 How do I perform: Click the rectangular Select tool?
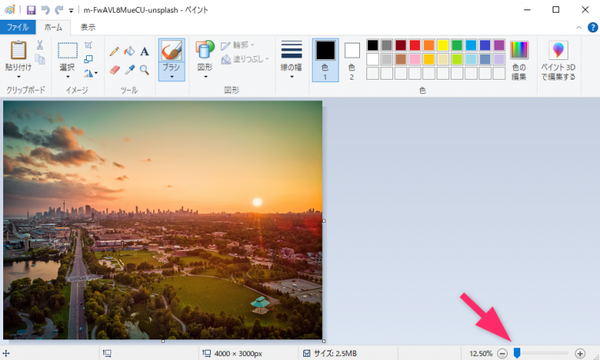(x=67, y=50)
